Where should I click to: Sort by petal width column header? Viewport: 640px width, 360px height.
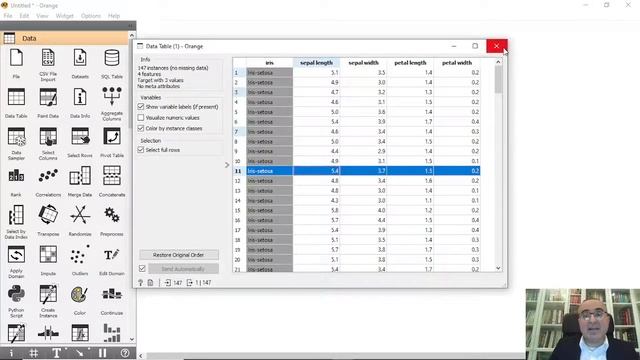tap(457, 62)
